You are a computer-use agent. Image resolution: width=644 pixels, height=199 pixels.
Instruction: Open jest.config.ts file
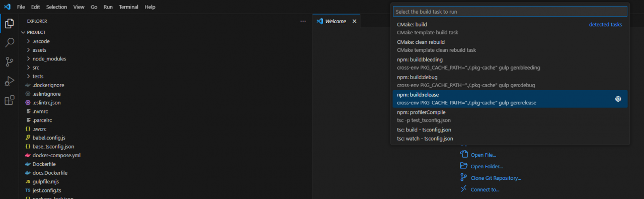click(166, 190)
